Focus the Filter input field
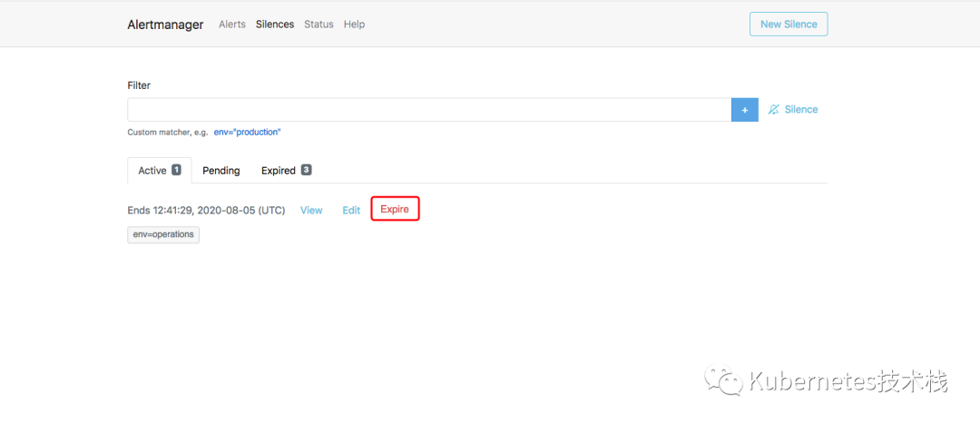Image resolution: width=980 pixels, height=424 pixels. click(x=429, y=110)
